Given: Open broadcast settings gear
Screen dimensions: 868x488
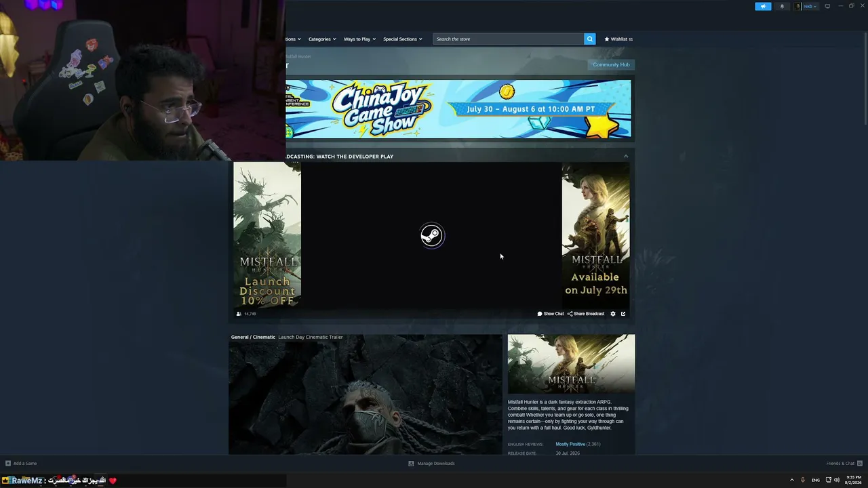Looking at the screenshot, I should [613, 314].
